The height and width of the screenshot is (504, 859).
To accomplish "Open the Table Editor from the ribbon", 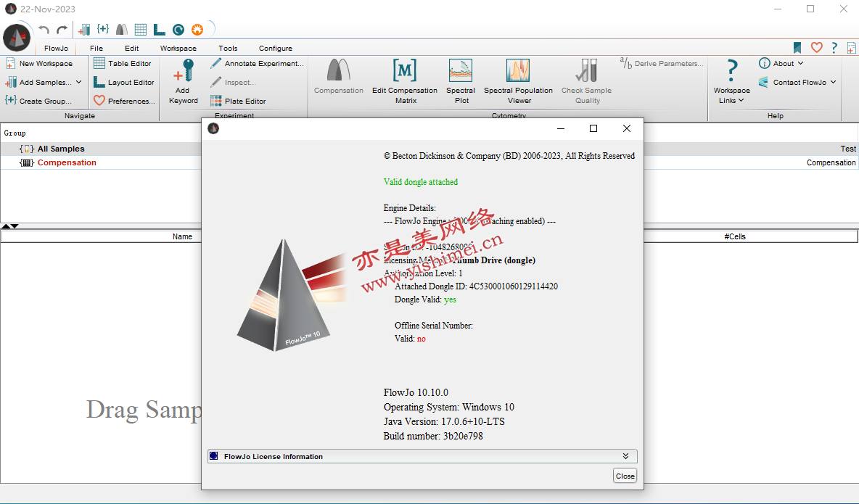I will pos(123,64).
